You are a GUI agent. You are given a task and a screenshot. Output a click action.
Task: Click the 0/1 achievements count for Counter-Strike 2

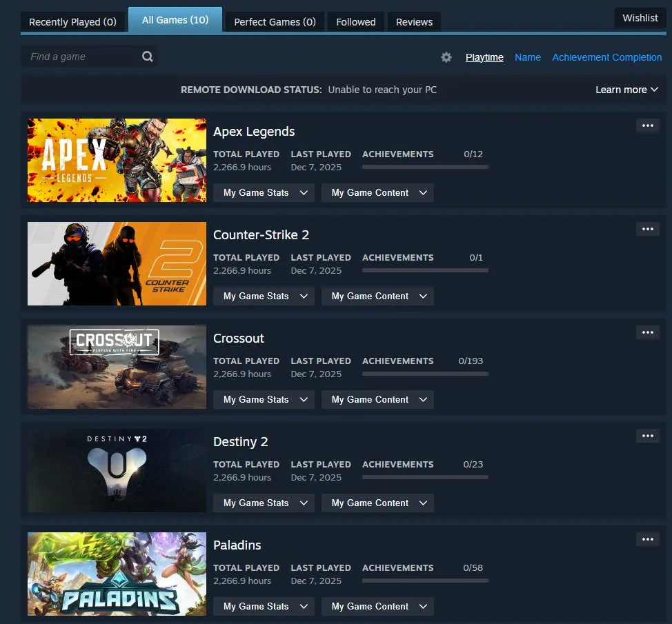[476, 257]
